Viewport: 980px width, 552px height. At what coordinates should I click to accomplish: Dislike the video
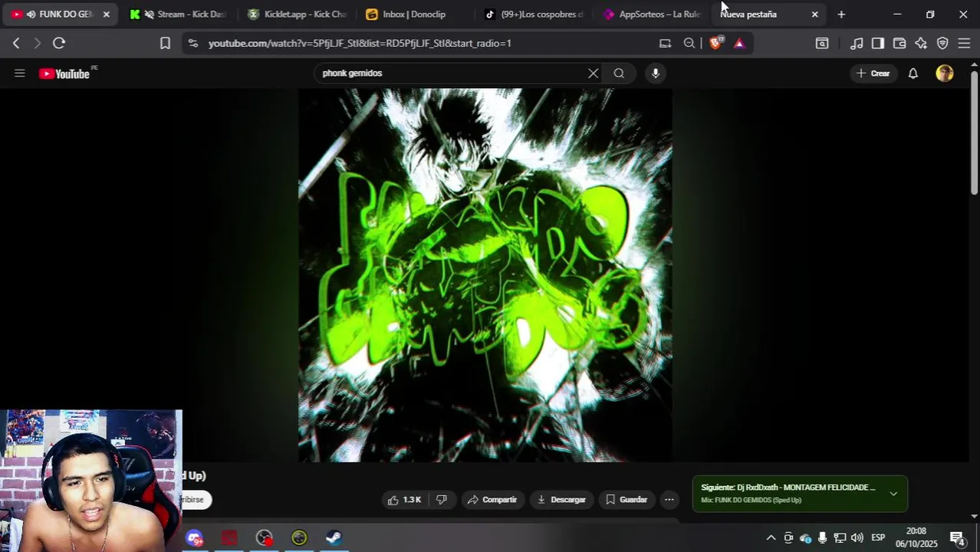coord(442,500)
